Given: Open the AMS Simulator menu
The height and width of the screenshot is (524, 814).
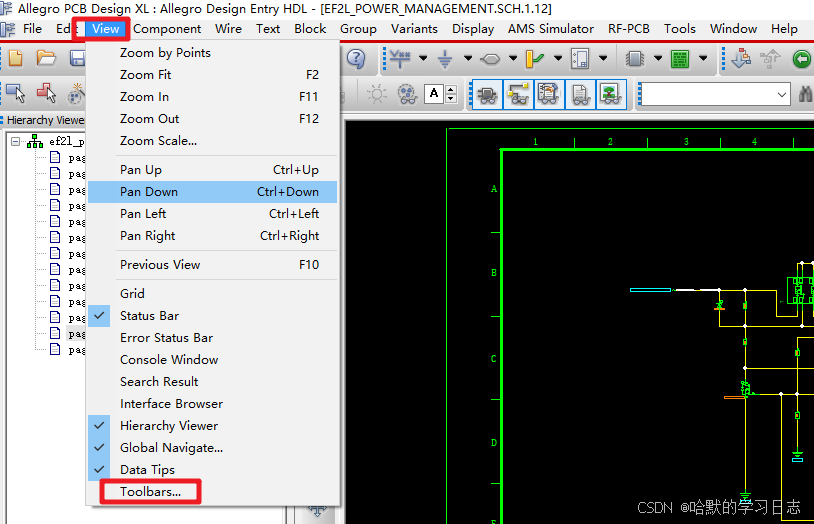Looking at the screenshot, I should pyautogui.click(x=551, y=29).
